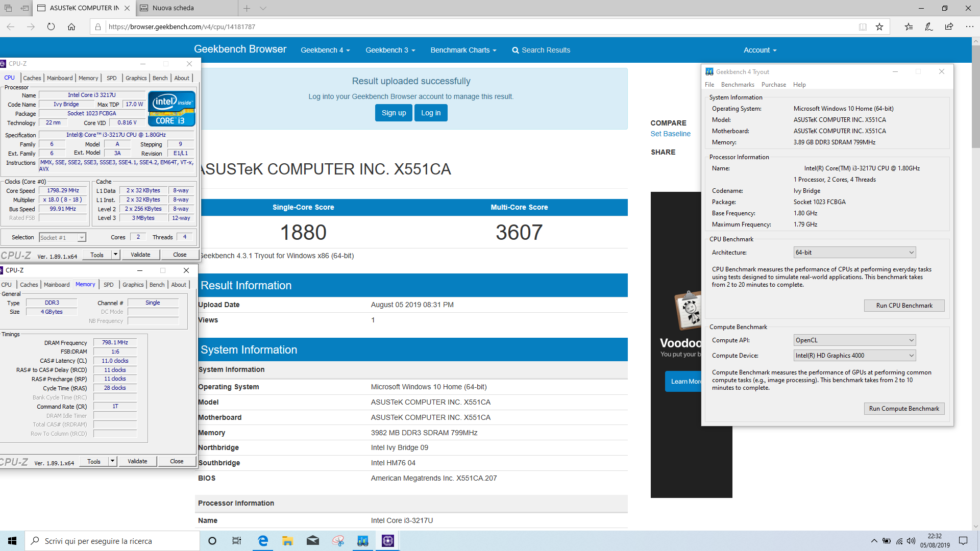Open browser settings and more menu
This screenshot has width=980, height=551.
[x=969, y=27]
